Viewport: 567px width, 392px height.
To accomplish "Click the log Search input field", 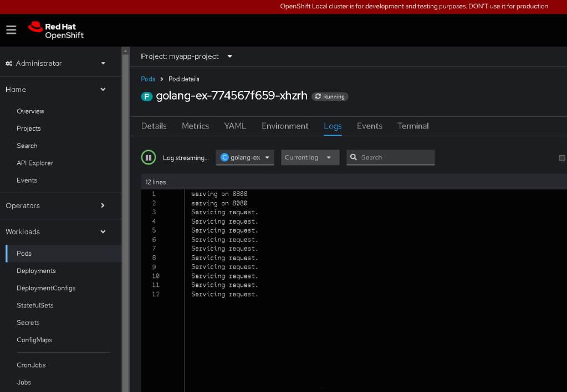I will pyautogui.click(x=391, y=158).
